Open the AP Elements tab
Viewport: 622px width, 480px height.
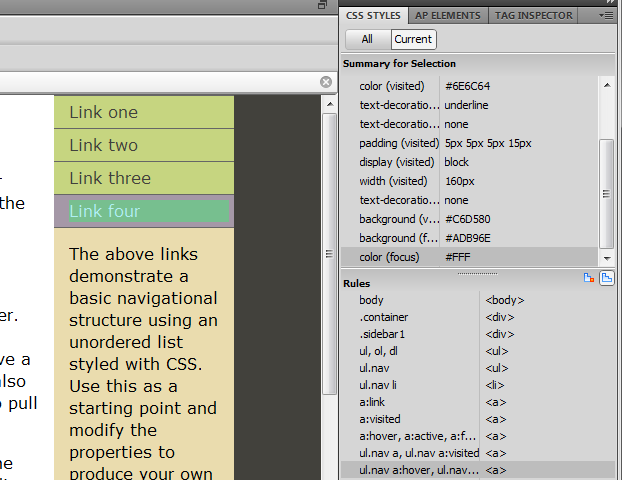448,15
